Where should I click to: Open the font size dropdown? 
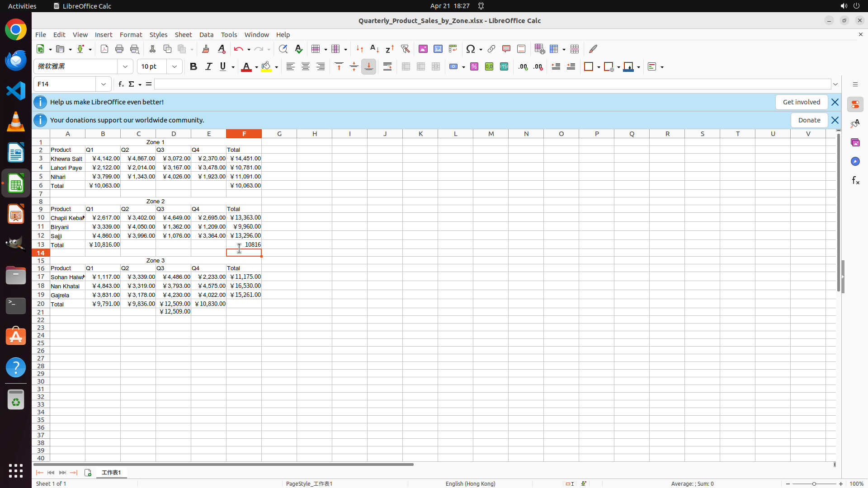click(x=175, y=66)
